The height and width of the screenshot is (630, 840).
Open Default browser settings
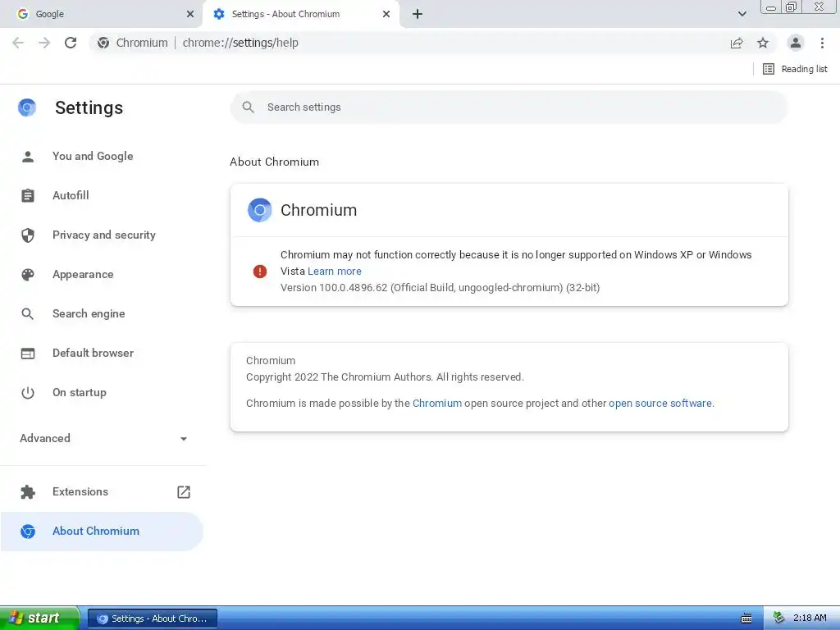[x=102, y=353]
